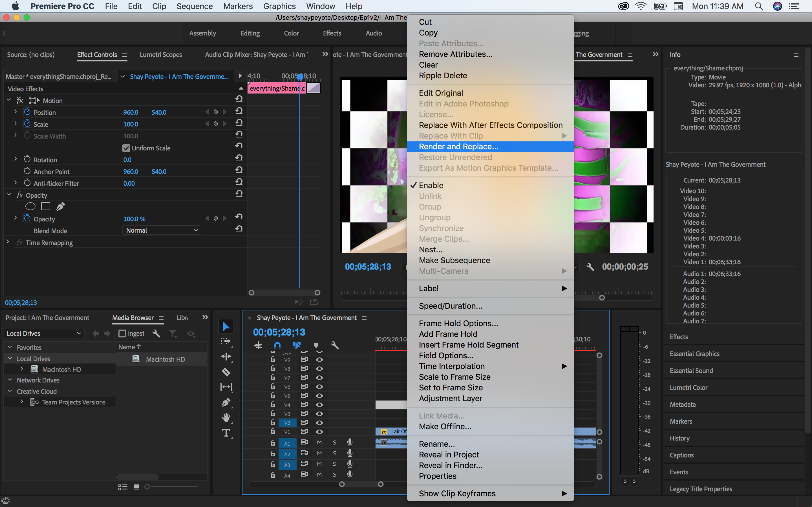Click the ellipse mask icon under Opacity
Screen dimensions: 812x507
30,206
